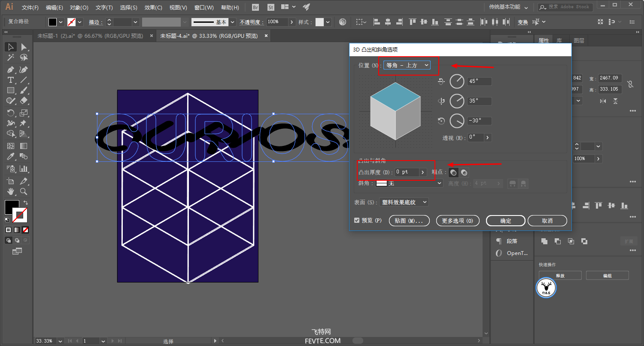Image resolution: width=644 pixels, height=346 pixels.
Task: Activate the Type tool
Action: point(11,80)
